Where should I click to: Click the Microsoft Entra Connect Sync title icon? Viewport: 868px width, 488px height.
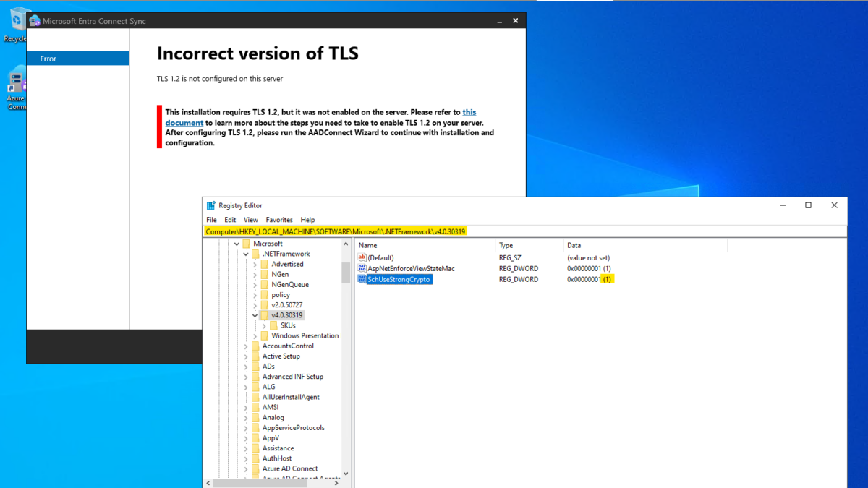34,21
